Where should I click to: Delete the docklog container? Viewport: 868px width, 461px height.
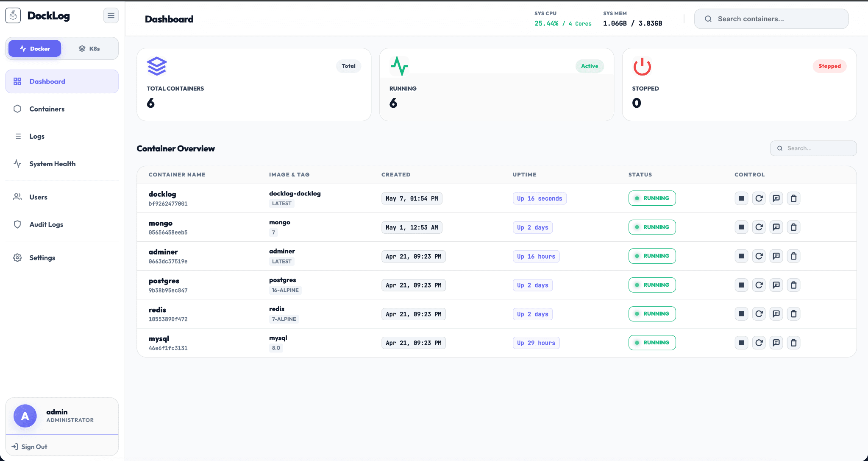(x=793, y=198)
